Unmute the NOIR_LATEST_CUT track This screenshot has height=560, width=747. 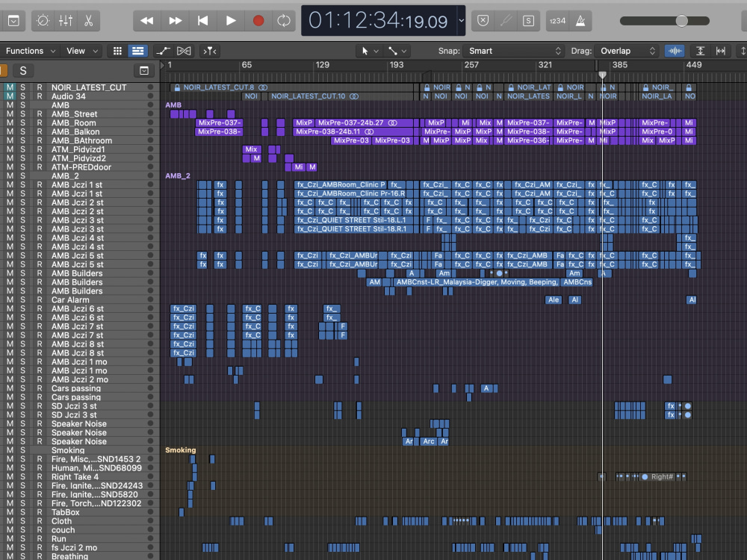[10, 87]
